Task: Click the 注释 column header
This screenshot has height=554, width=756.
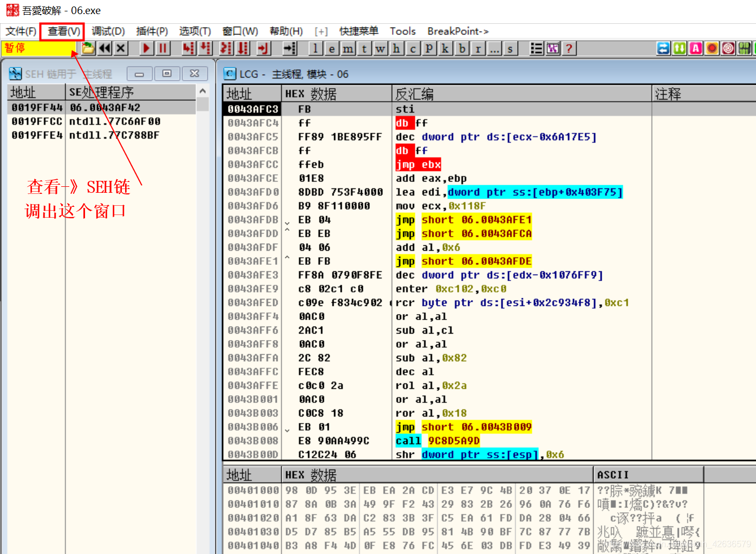Action: point(704,94)
